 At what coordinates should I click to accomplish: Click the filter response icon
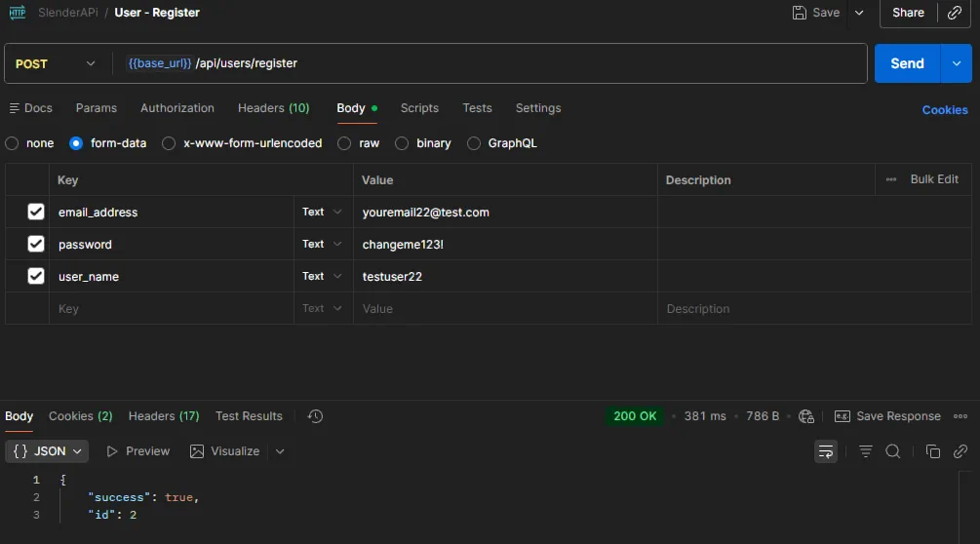point(866,451)
